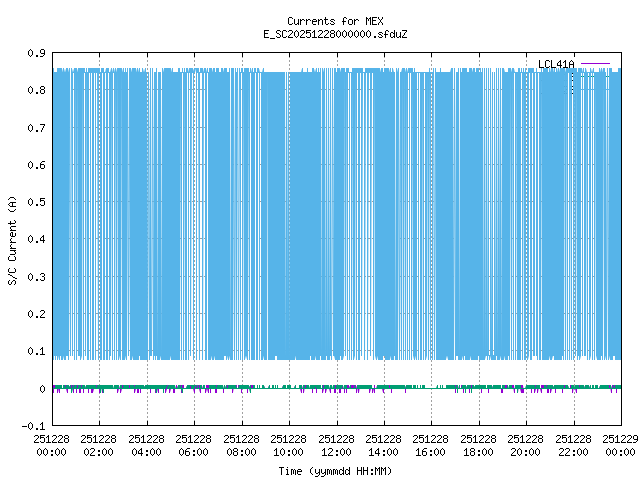Click the LCL41A legend label
This screenshot has height=480, width=640.
[x=556, y=65]
